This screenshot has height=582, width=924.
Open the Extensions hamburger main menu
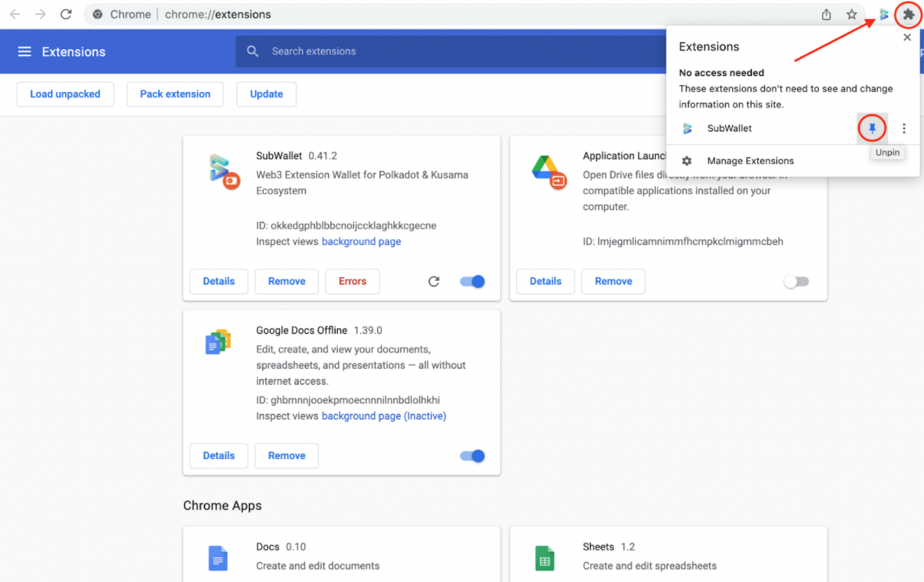[25, 51]
